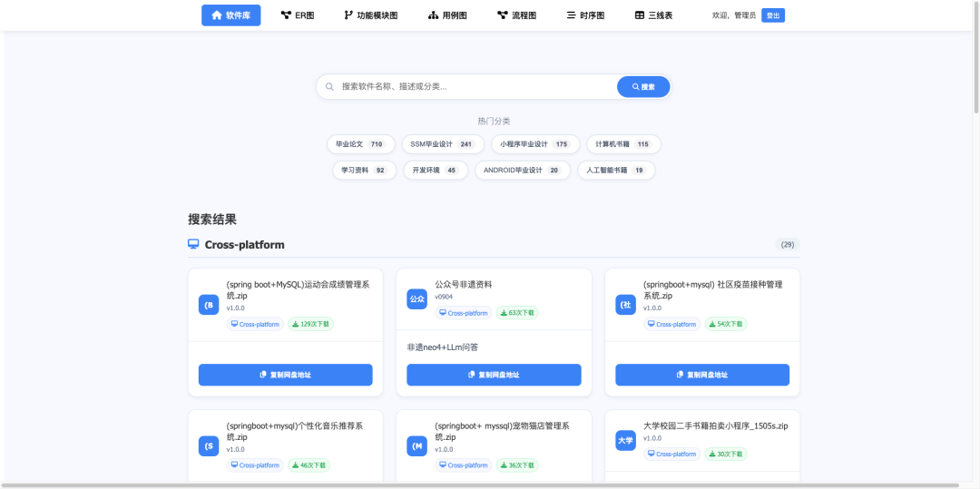Viewport: 980px width, 489px height.
Task: Switch to the 时序图 tab
Action: [585, 15]
